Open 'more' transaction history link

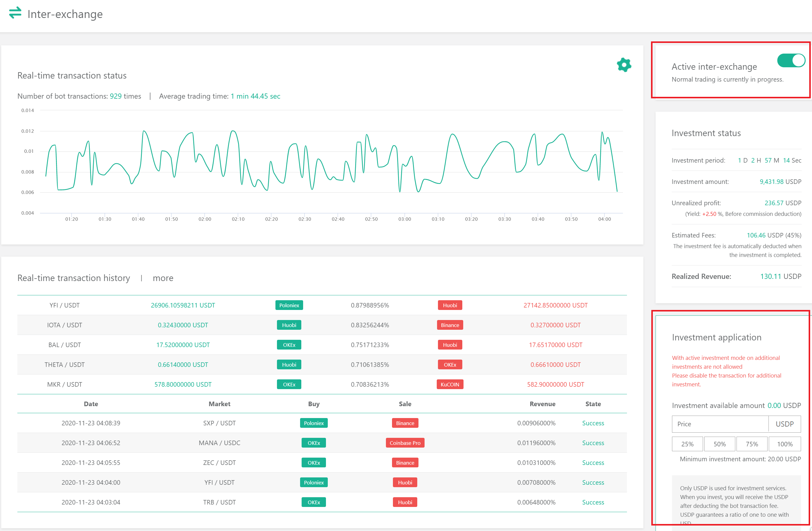point(163,278)
